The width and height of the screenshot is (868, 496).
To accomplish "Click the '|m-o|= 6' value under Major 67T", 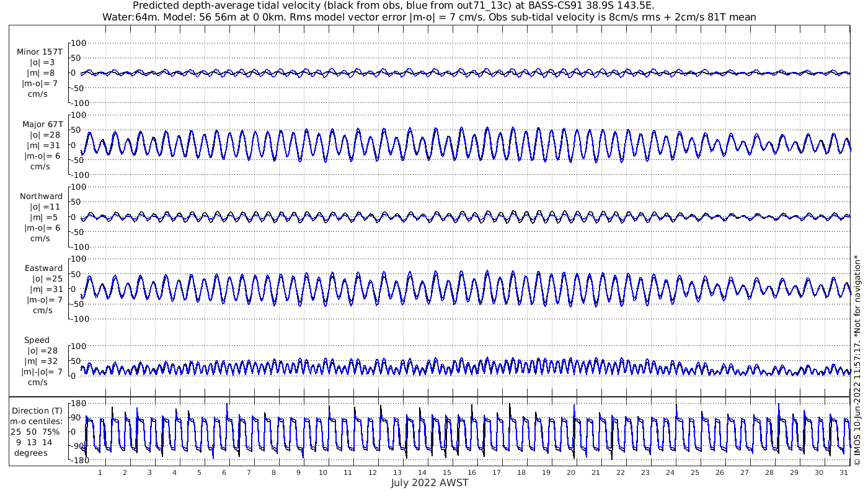I will click(x=41, y=156).
